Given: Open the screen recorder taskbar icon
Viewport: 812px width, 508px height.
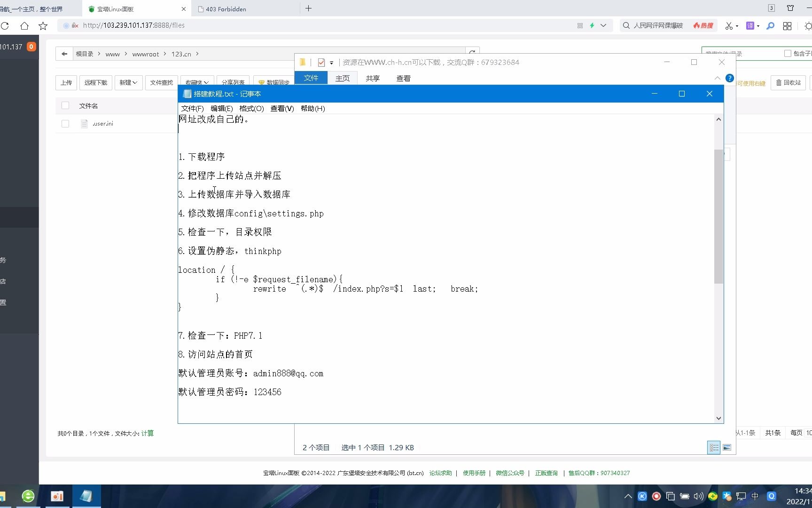Looking at the screenshot, I should coord(57,496).
